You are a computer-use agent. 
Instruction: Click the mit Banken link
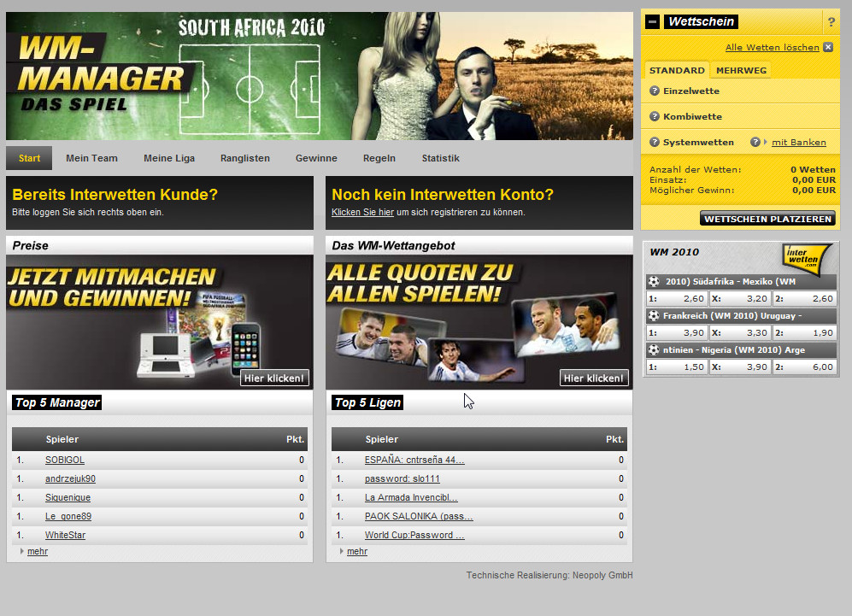pyautogui.click(x=799, y=143)
